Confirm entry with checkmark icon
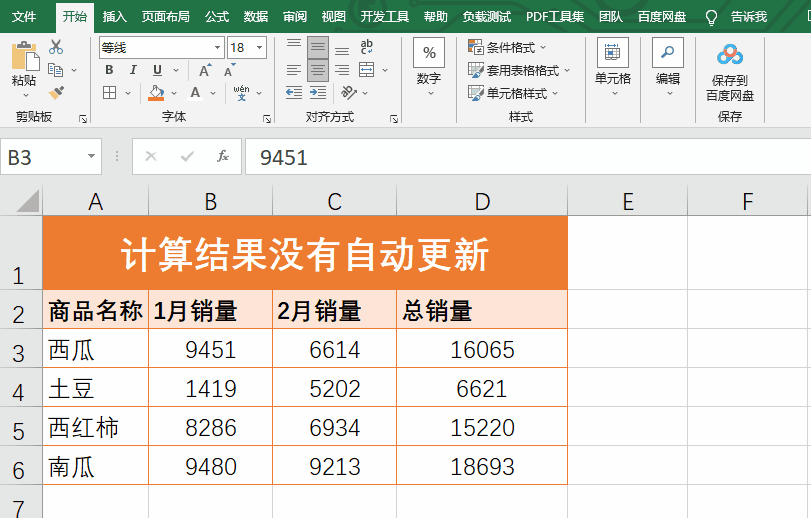Viewport: 811px width, 518px height. [187, 156]
